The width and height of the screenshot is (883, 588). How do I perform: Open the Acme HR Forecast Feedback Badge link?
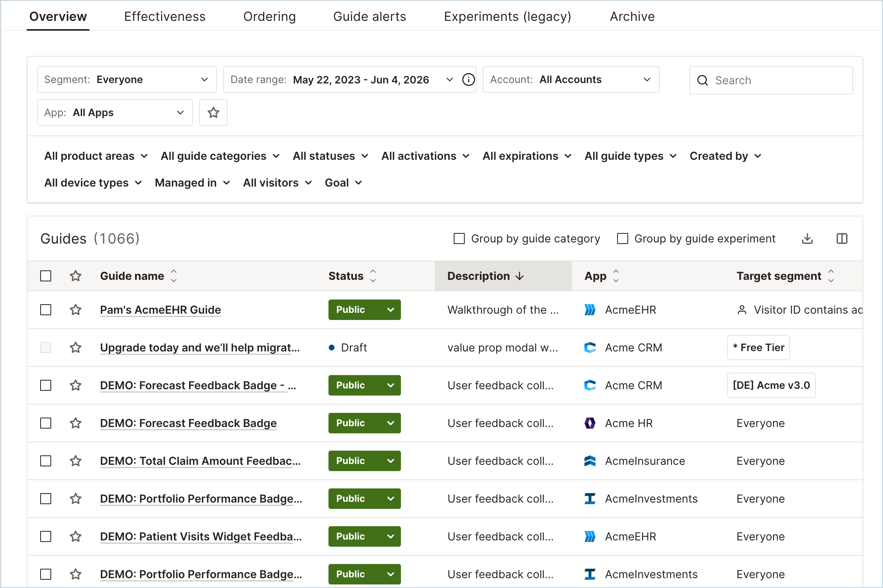coord(188,423)
